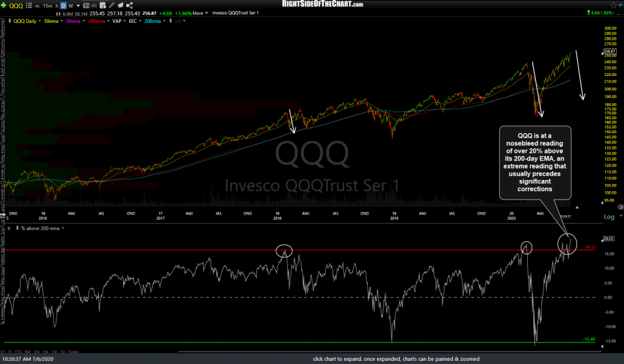Toggle the Log scale setting
Screen dimensions: 624x364
pos(609,217)
